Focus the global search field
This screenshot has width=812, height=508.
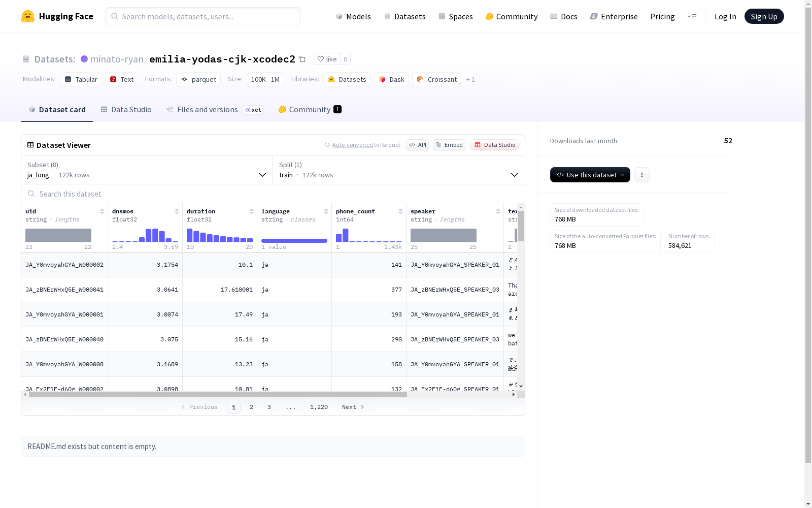tap(203, 16)
